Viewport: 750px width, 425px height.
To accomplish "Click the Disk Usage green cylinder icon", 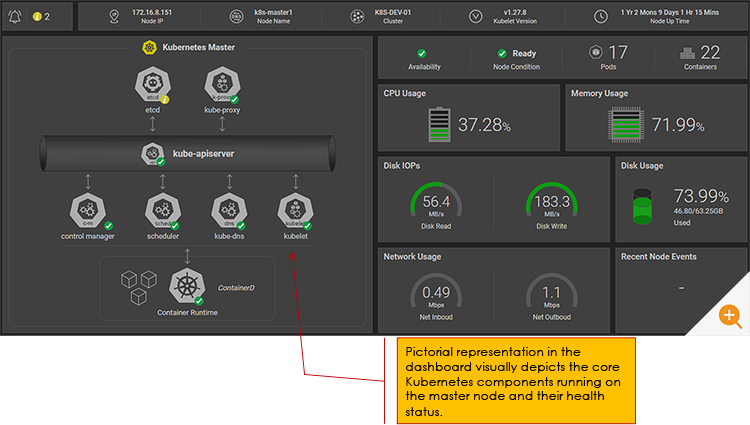I will pos(642,206).
